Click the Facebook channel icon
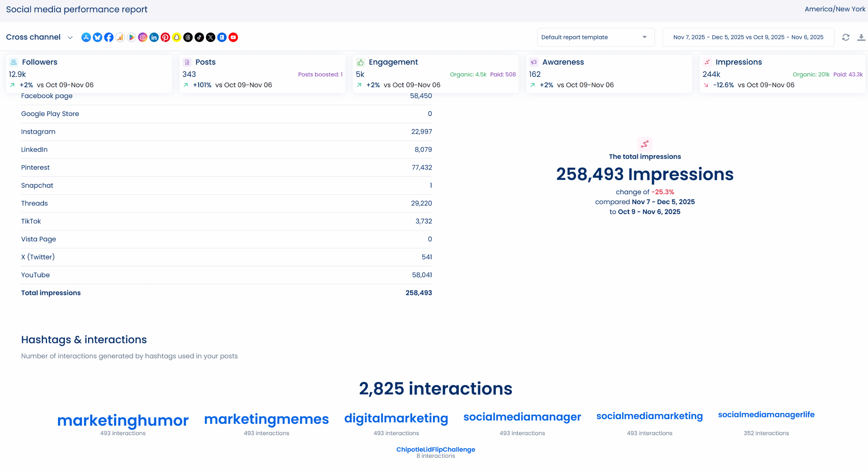This screenshot has height=473, width=868. click(x=109, y=37)
